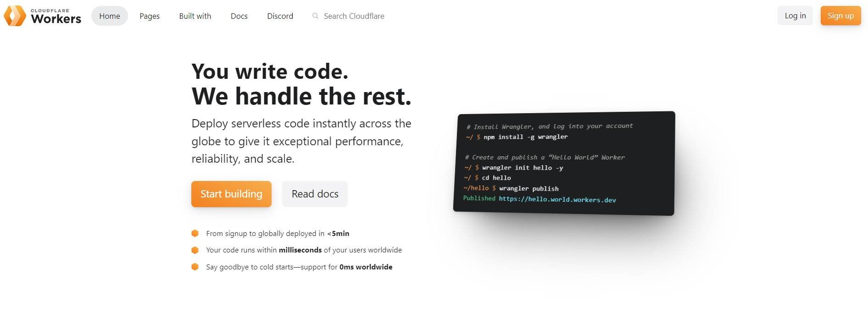Screen dimensions: 868x318
Task: Click the 'You write code.' headline
Action: click(x=270, y=71)
